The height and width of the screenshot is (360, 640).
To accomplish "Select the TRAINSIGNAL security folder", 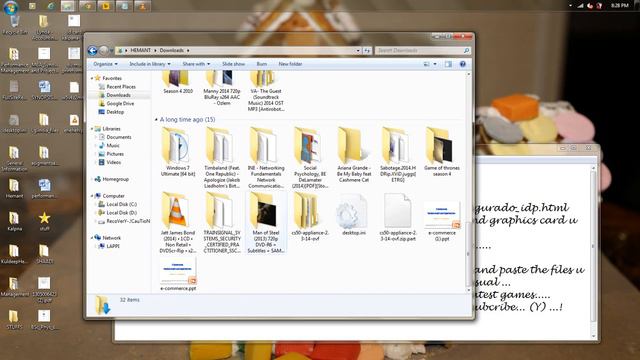I will click(x=222, y=222).
